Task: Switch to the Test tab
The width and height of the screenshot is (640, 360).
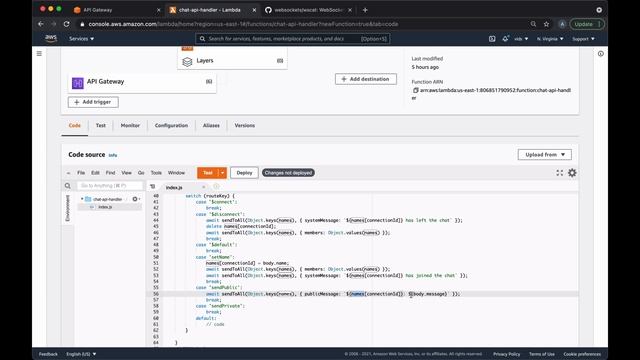Action: pos(101,125)
